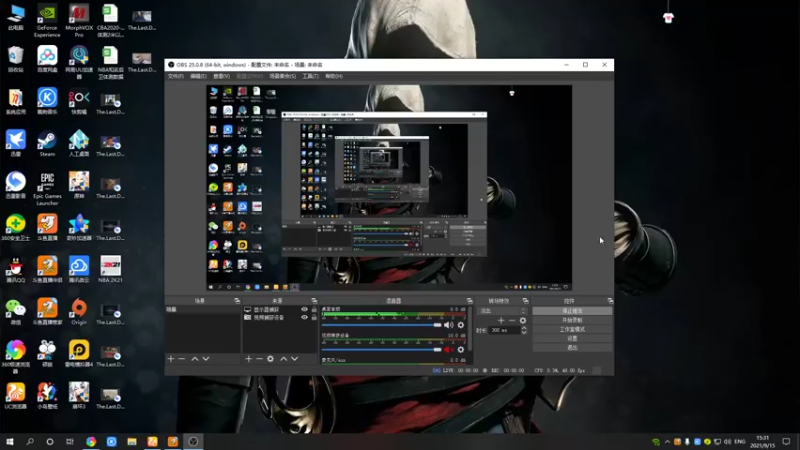This screenshot has width=800, height=450.
Task: Float the Sources dock via its popout icon
Action: [314, 301]
